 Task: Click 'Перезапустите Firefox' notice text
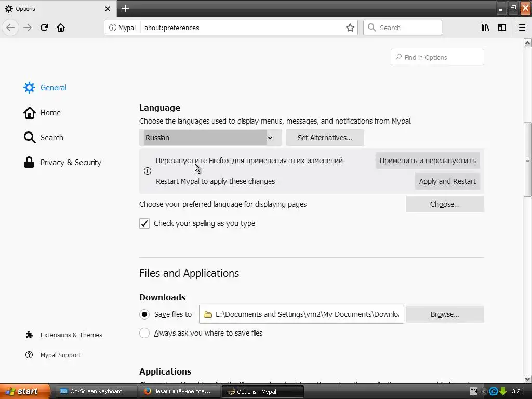pyautogui.click(x=249, y=161)
